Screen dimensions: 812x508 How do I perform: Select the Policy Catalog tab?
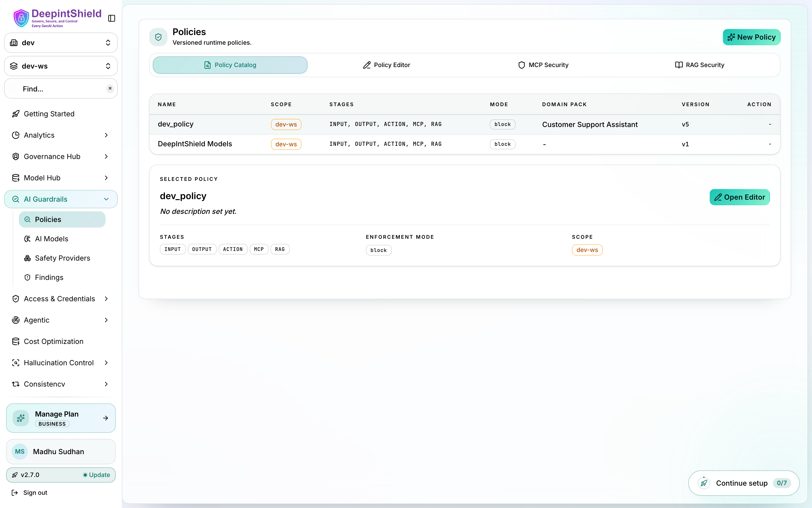(x=230, y=65)
